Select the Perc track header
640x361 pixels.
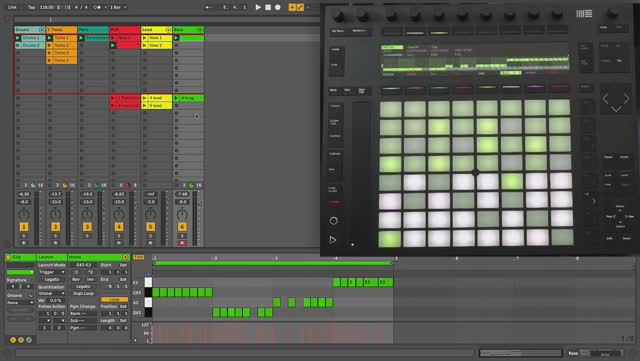[93, 30]
